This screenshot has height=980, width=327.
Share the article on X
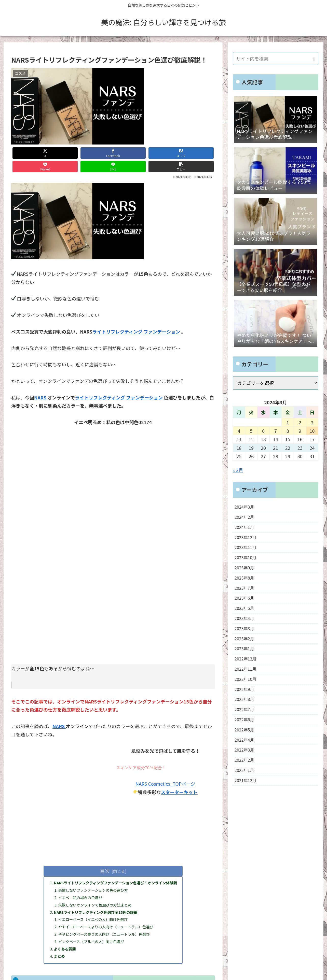(45, 153)
